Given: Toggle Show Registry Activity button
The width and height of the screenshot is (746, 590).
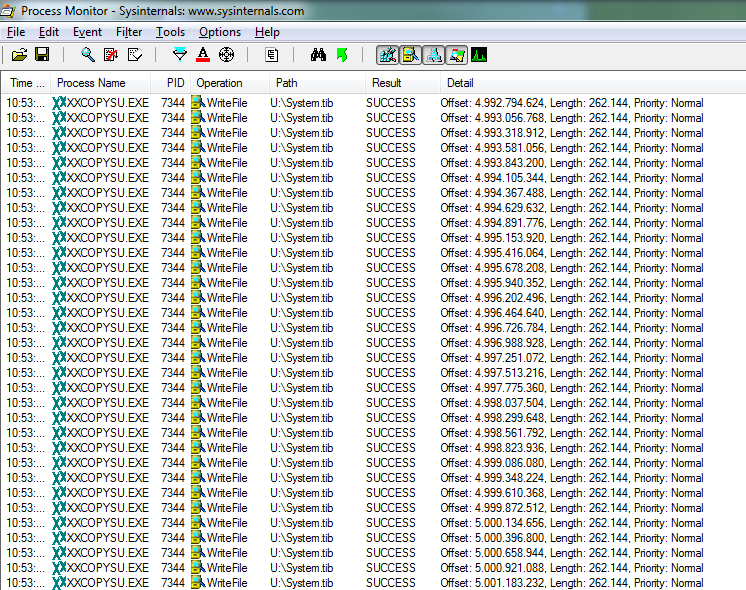Looking at the screenshot, I should pos(387,55).
